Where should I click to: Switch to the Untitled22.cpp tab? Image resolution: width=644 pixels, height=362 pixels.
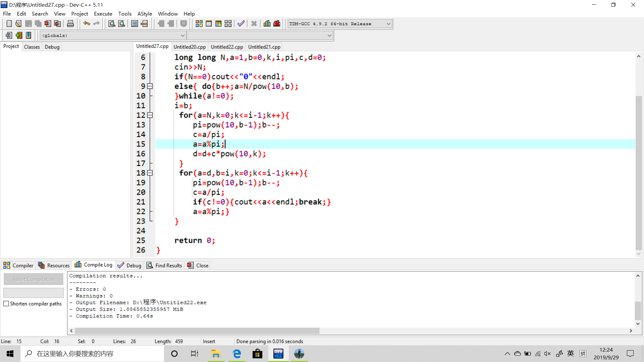[227, 47]
